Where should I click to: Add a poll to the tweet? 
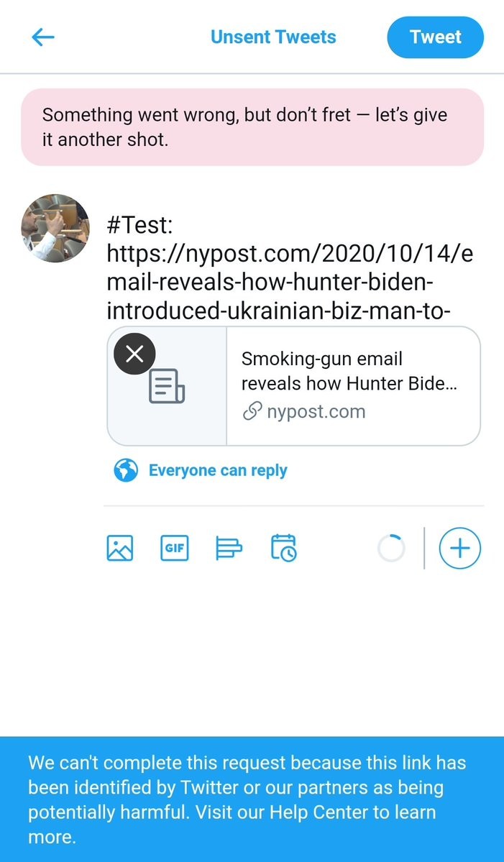click(229, 549)
